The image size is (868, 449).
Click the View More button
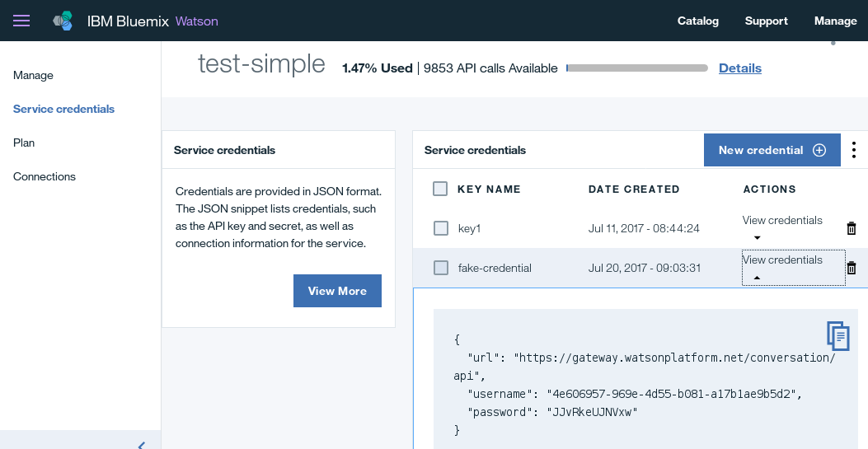(337, 291)
